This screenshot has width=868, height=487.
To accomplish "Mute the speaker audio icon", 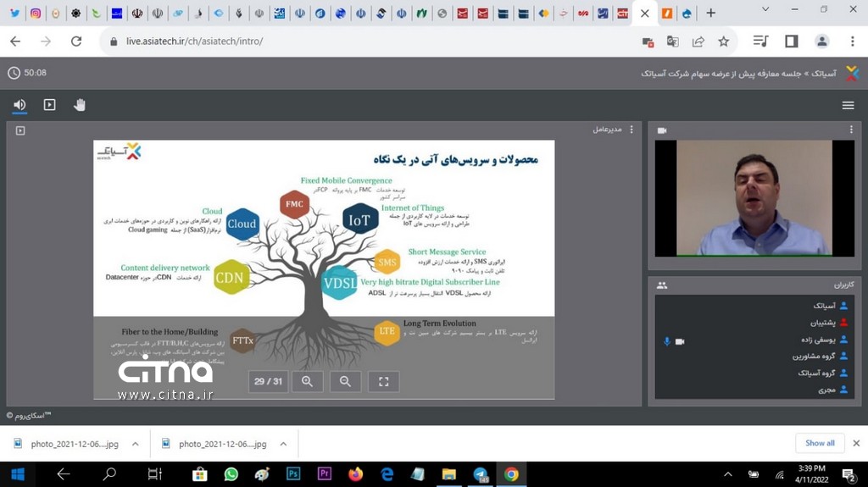I will click(x=19, y=105).
